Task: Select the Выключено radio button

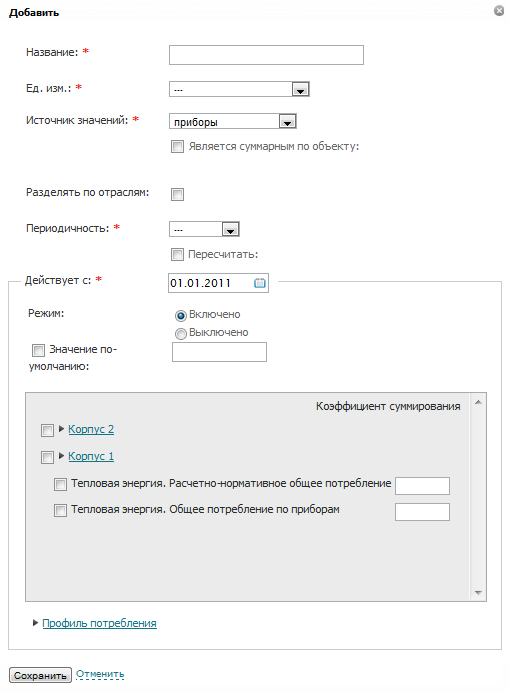Action: tap(181, 334)
